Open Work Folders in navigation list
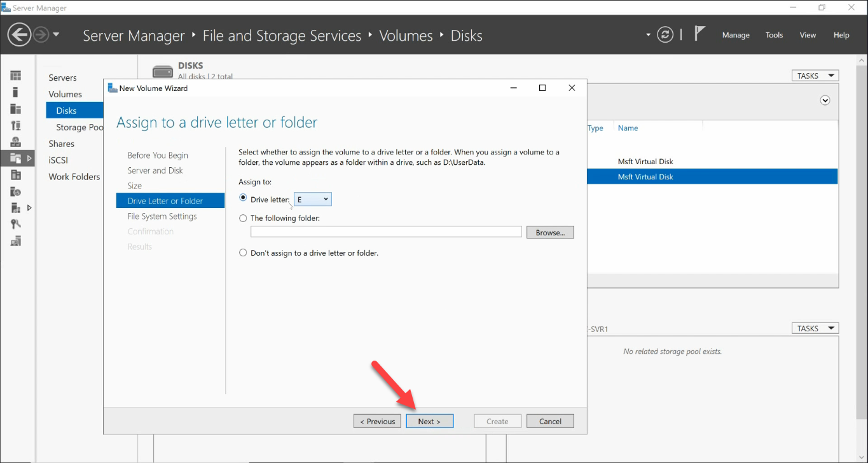 pyautogui.click(x=74, y=177)
